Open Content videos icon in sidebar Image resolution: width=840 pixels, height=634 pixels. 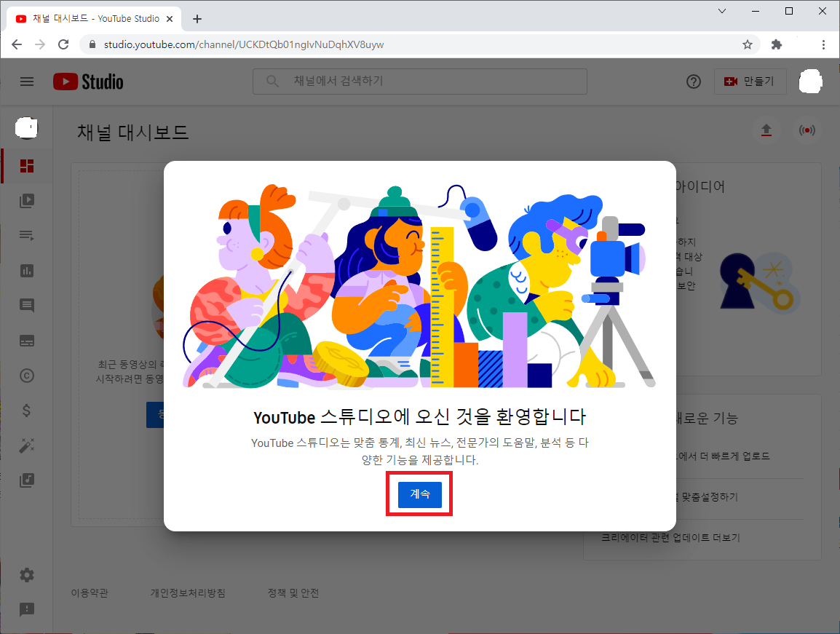(x=27, y=200)
